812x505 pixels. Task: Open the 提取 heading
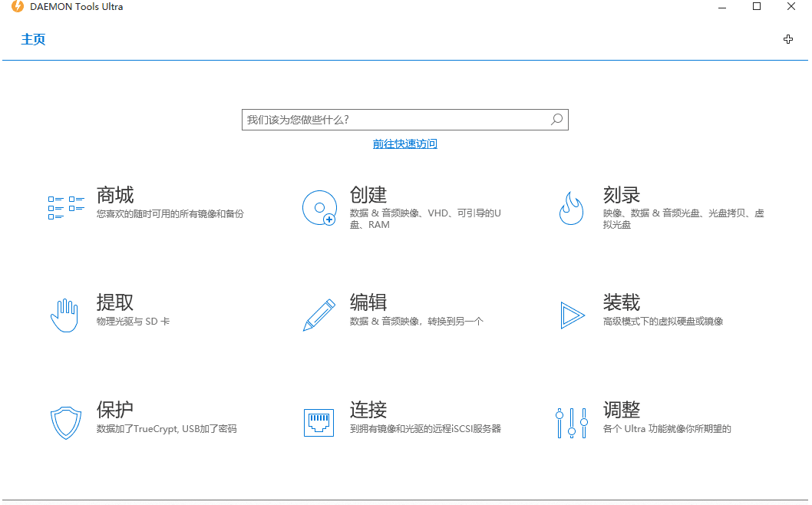(x=115, y=302)
